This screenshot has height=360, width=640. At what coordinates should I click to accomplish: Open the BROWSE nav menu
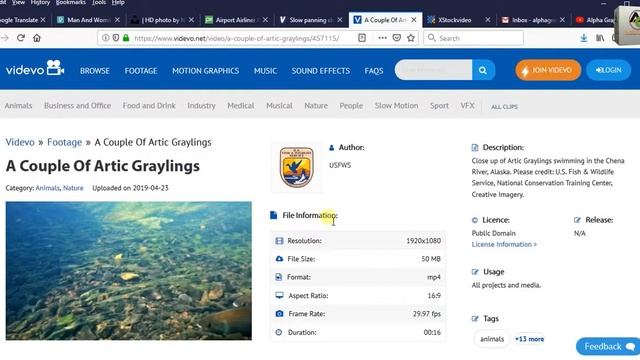coord(95,71)
